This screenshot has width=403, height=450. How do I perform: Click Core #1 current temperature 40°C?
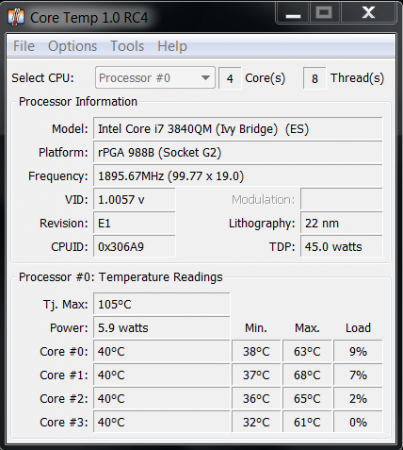coord(162,375)
